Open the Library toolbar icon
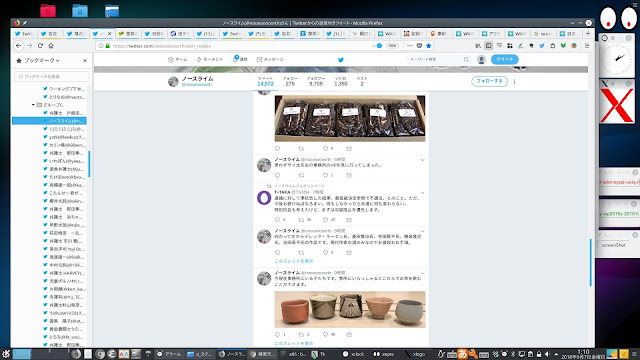 coord(478,46)
